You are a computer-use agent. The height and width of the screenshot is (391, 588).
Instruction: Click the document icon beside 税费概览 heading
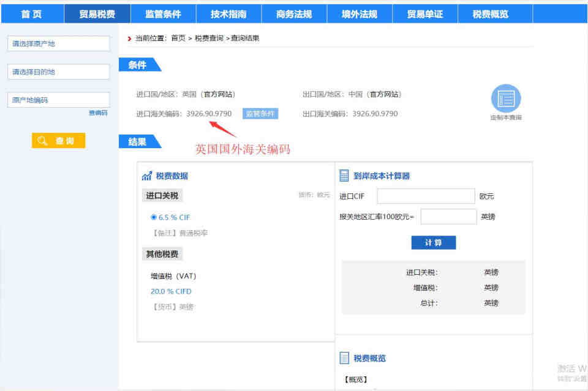(344, 358)
